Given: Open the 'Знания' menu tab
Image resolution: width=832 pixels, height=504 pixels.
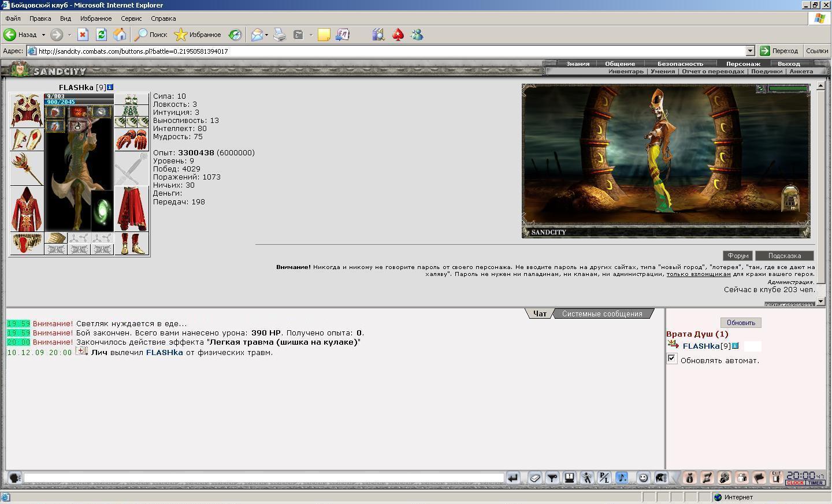Looking at the screenshot, I should (x=578, y=64).
